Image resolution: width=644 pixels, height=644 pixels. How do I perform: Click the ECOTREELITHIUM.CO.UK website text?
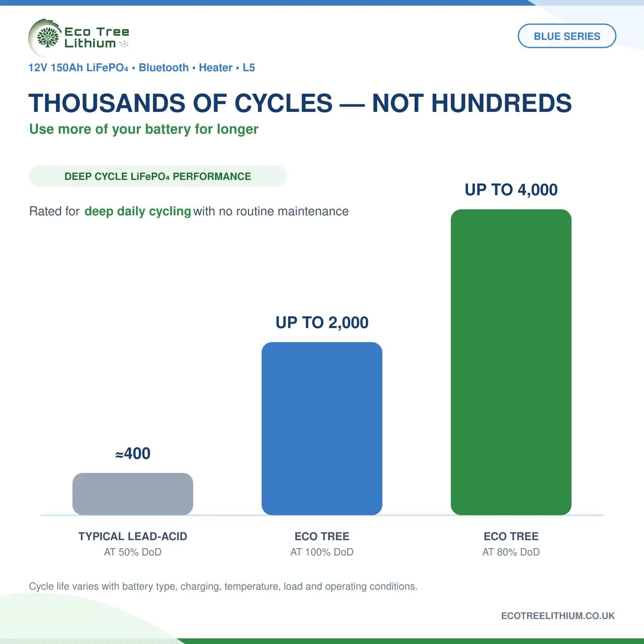tap(558, 616)
